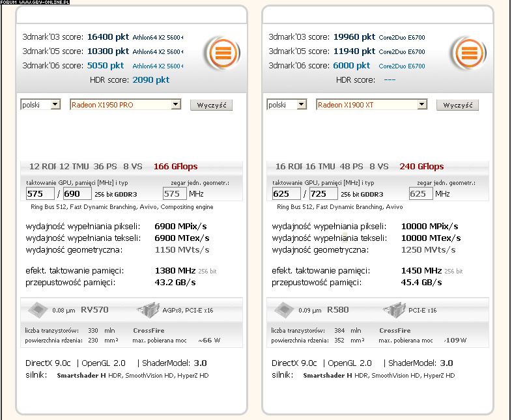Click the orange menu logo in right card

pyautogui.click(x=469, y=53)
